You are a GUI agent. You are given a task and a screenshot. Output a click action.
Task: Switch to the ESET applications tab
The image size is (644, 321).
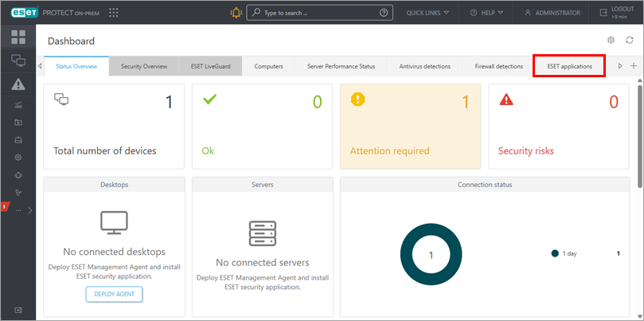(569, 66)
